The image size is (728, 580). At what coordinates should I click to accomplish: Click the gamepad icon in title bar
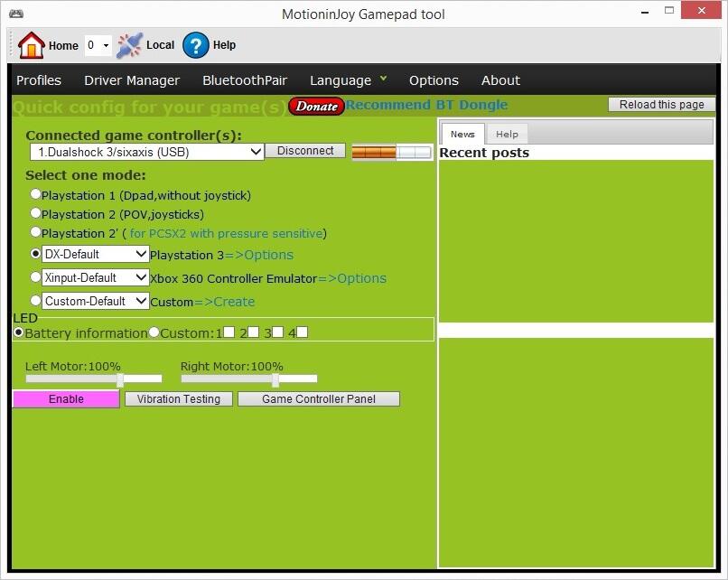tap(15, 14)
